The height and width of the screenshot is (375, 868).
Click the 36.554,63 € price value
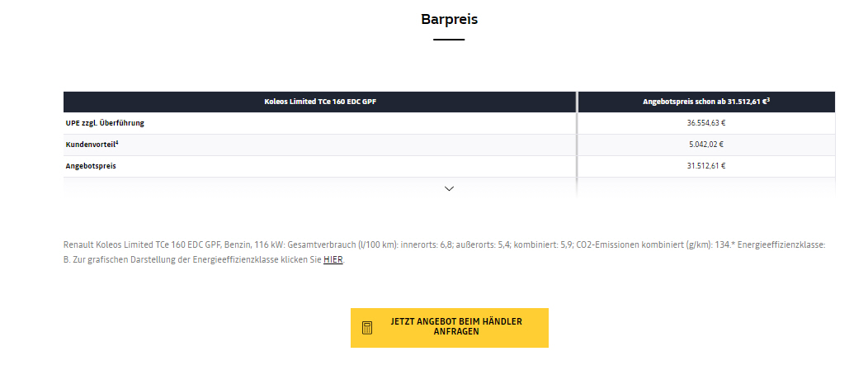point(705,123)
